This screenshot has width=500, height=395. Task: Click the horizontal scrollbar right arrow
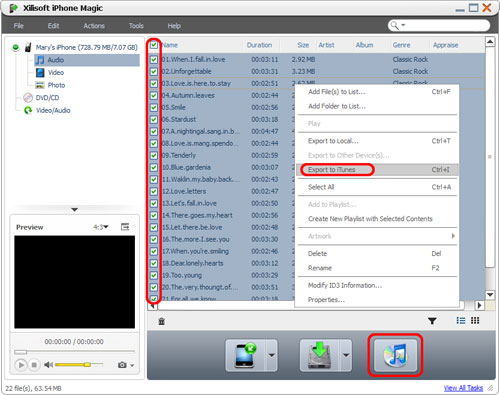[479, 305]
